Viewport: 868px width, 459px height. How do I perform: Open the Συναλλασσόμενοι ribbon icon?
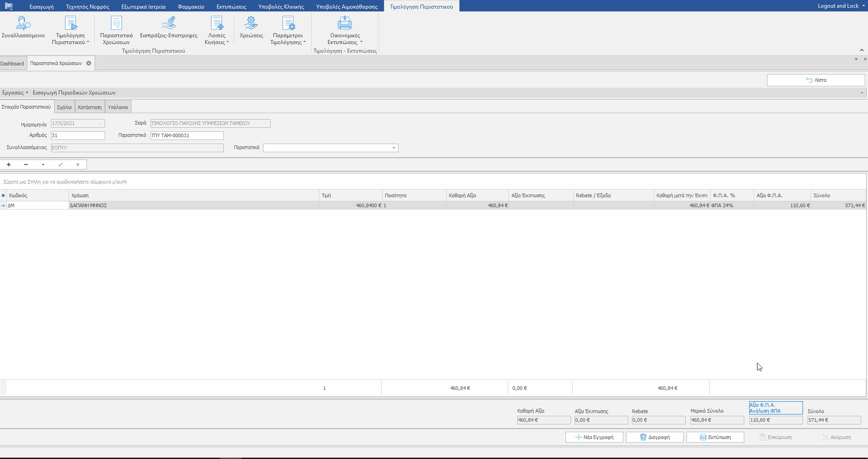(x=23, y=24)
